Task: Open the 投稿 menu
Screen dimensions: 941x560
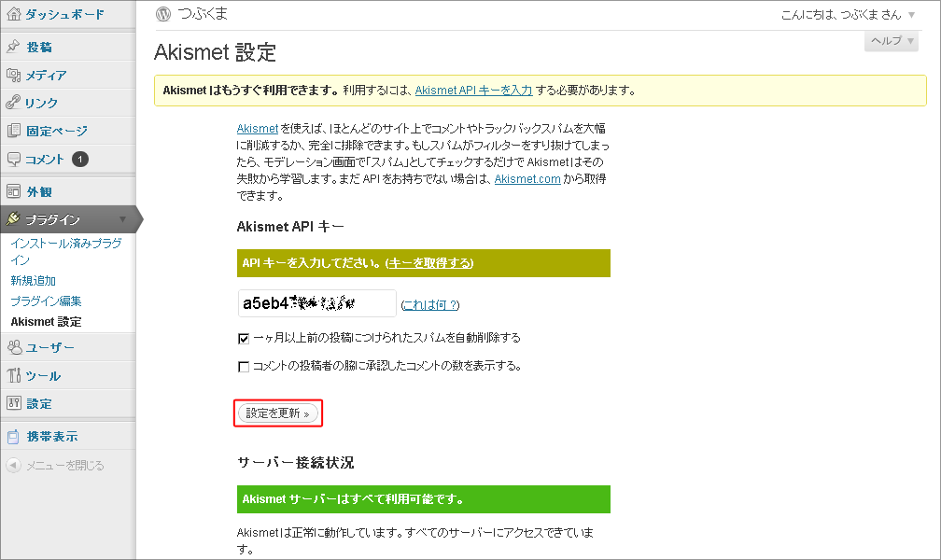Action: pyautogui.click(x=39, y=47)
